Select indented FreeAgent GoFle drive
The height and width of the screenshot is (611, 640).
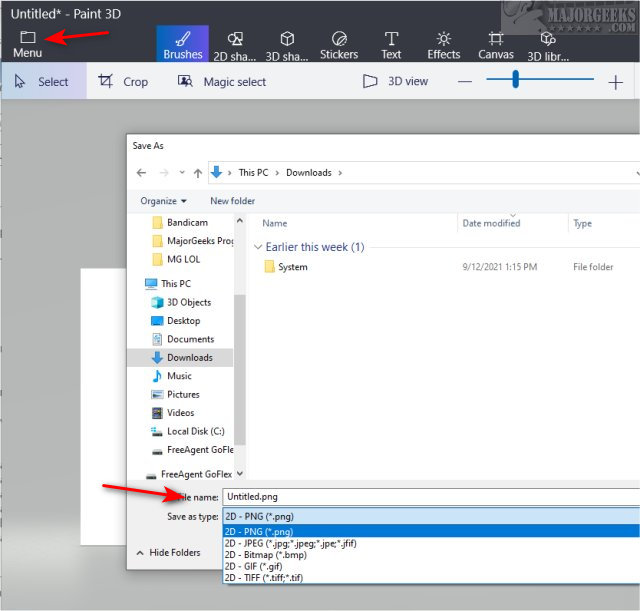tap(192, 450)
